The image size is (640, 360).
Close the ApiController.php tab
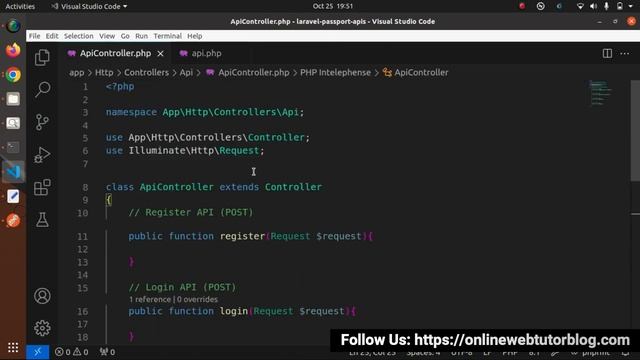point(161,53)
